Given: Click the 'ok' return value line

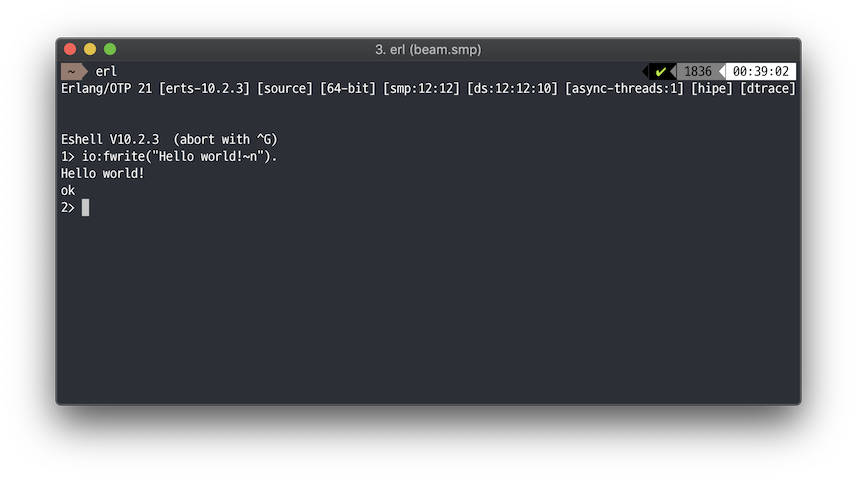Looking at the screenshot, I should [68, 190].
